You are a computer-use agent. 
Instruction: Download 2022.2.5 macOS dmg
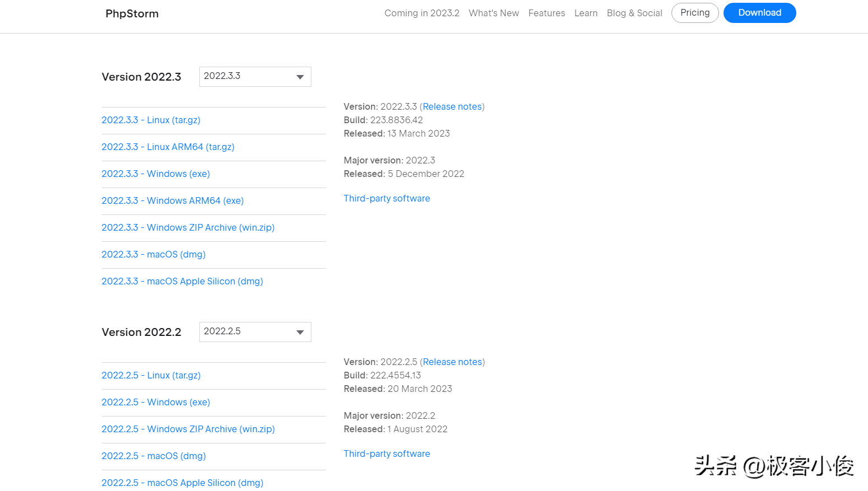pos(153,456)
